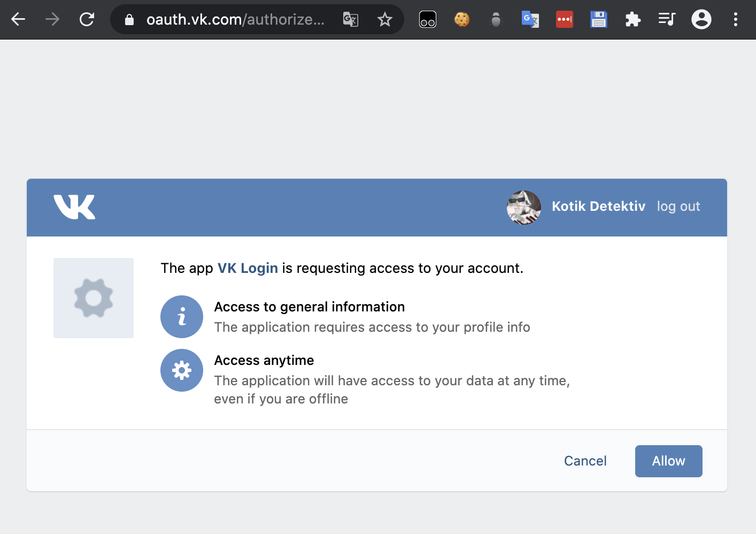The image size is (756, 534).
Task: Open the grey bug extension
Action: [x=496, y=20]
